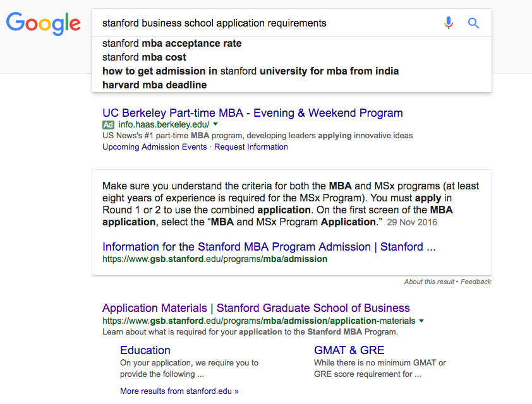Choose 'stanford mba cost' suggestion
The width and height of the screenshot is (532, 404).
(144, 57)
